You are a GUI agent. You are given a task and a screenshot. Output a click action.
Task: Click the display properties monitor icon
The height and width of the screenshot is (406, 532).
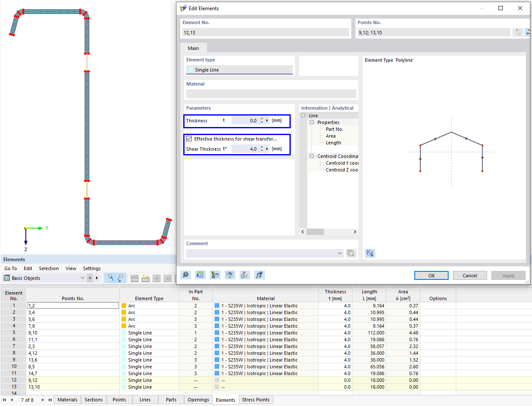tap(230, 275)
